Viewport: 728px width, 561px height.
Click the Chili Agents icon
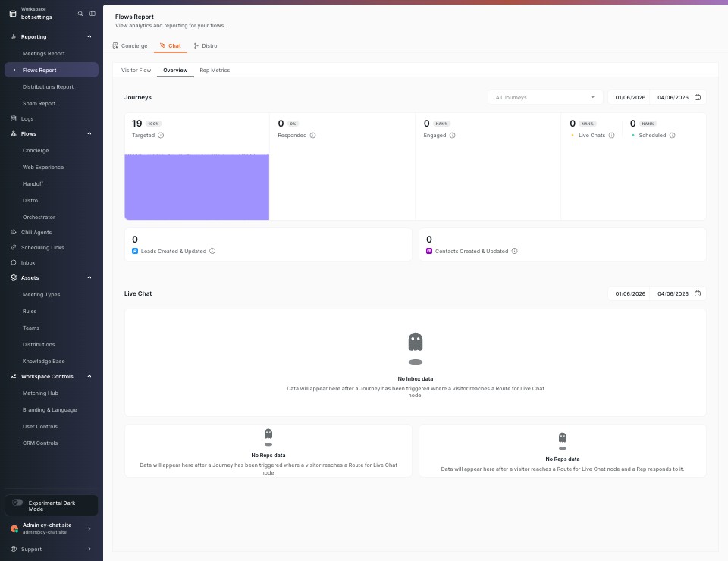click(14, 232)
